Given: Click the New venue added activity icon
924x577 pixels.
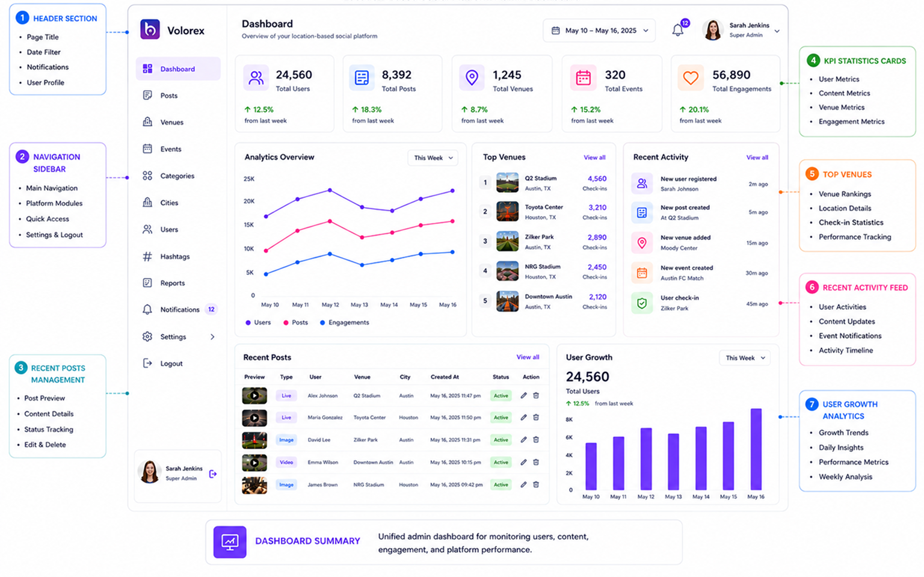Looking at the screenshot, I should click(642, 242).
